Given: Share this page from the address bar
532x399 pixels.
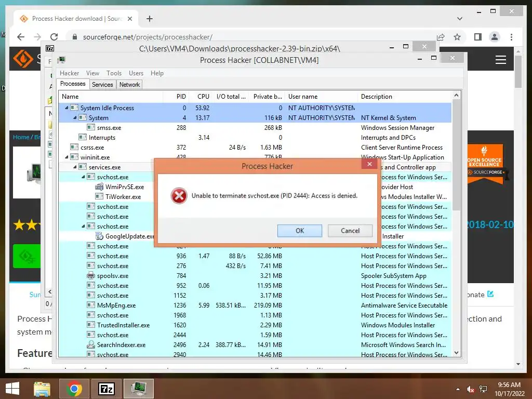Looking at the screenshot, I should (x=441, y=37).
